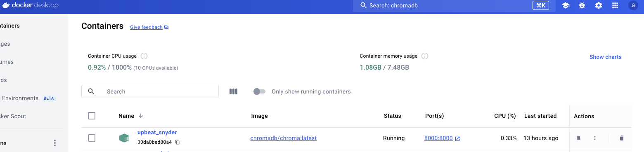Open the sidebar three-dot options menu
Viewport: 644px width, 152px height.
tap(55, 143)
